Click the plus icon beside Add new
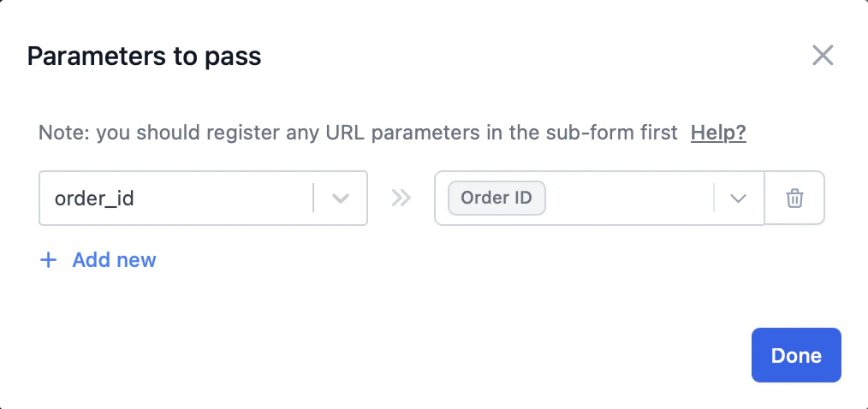The image size is (868, 409). click(49, 260)
